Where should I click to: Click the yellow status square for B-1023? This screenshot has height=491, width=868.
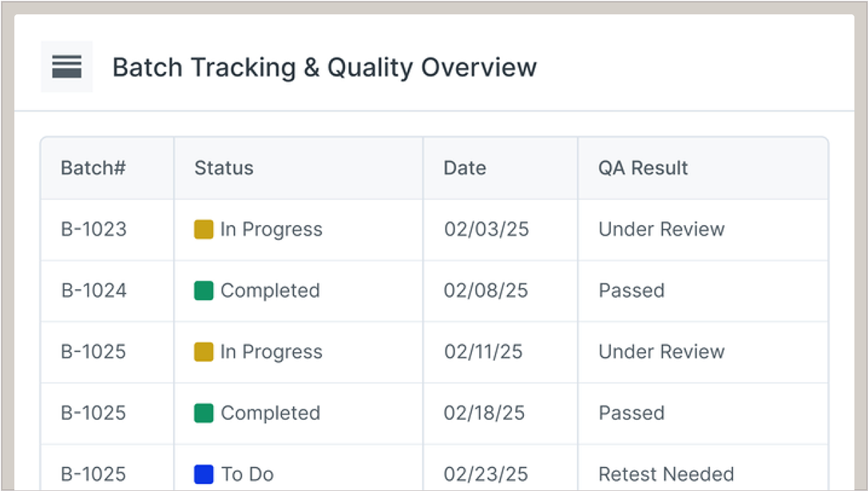click(x=204, y=230)
